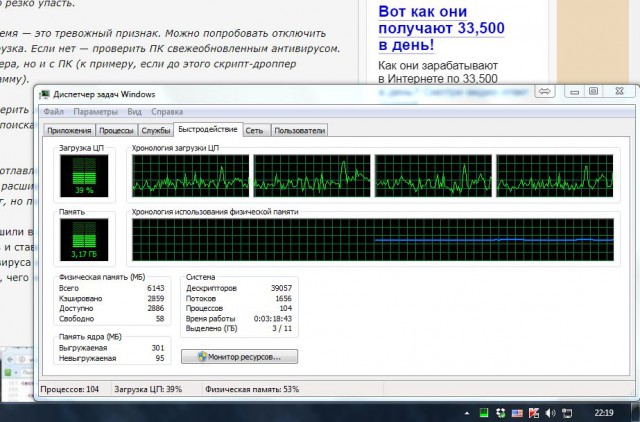The height and width of the screenshot is (422, 640).
Task: Click the Kaspersky tray icon
Action: click(x=533, y=413)
